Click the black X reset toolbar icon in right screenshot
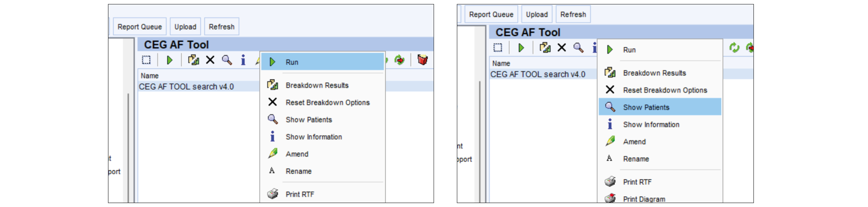 pyautogui.click(x=561, y=48)
